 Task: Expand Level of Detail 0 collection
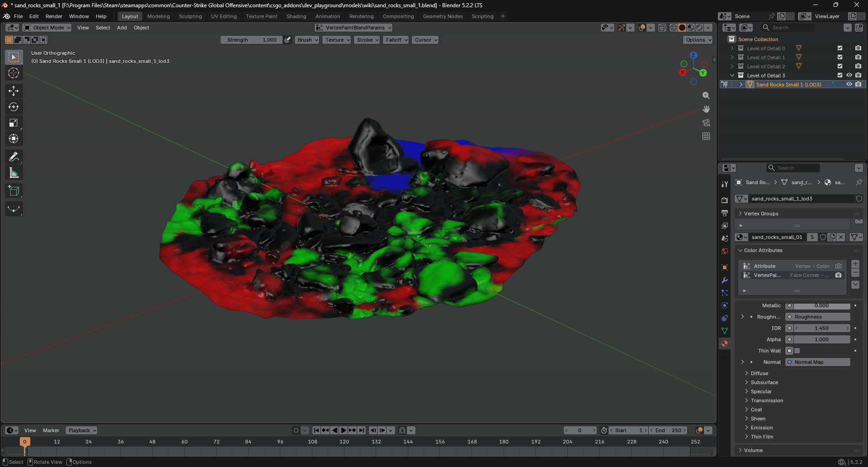click(732, 48)
